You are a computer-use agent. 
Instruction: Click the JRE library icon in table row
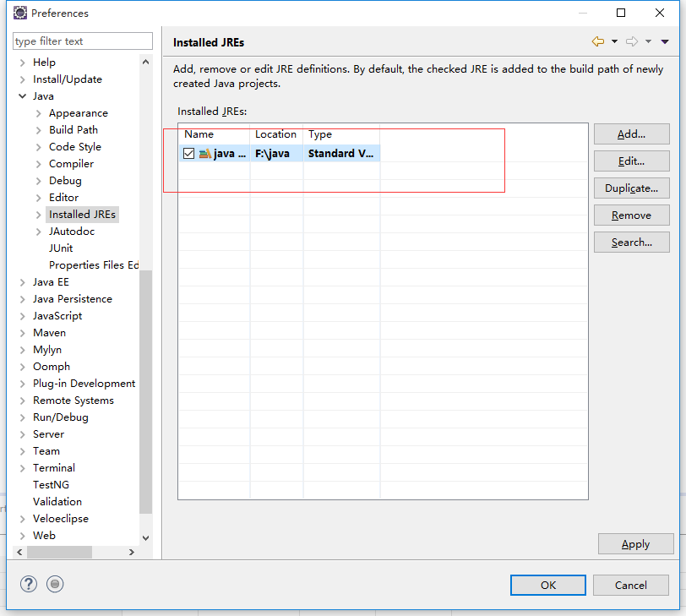tap(204, 154)
